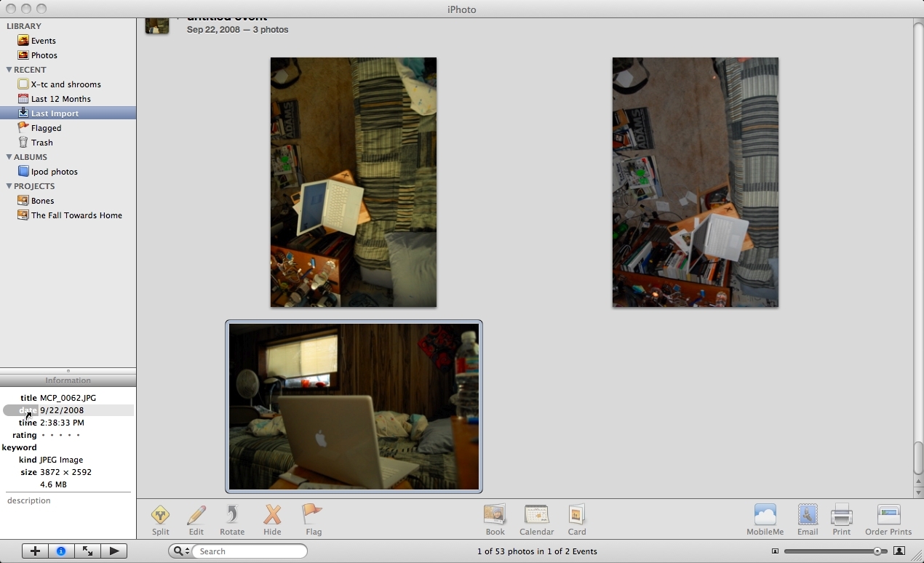Share the photo to MobileMe
924x563 pixels.
click(765, 516)
